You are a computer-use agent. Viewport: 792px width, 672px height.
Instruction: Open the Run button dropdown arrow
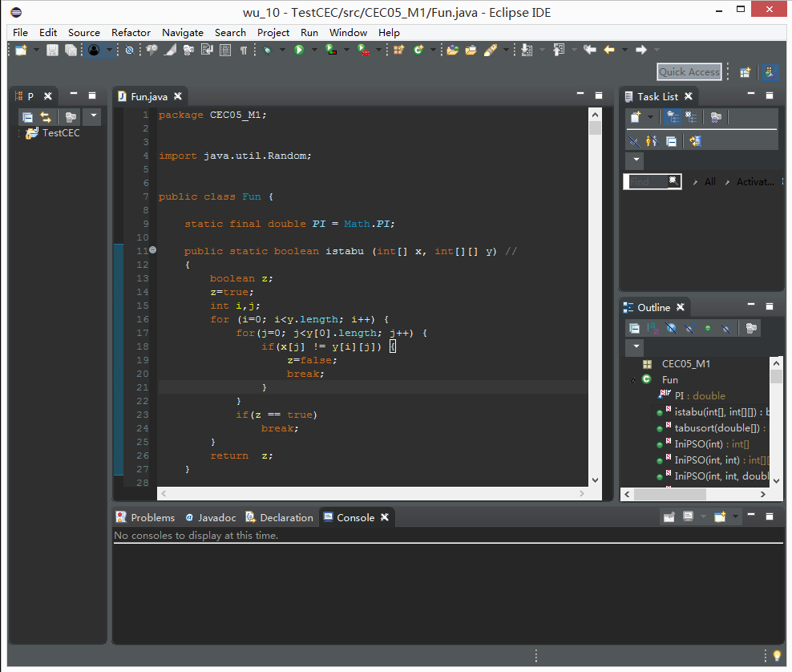(314, 50)
